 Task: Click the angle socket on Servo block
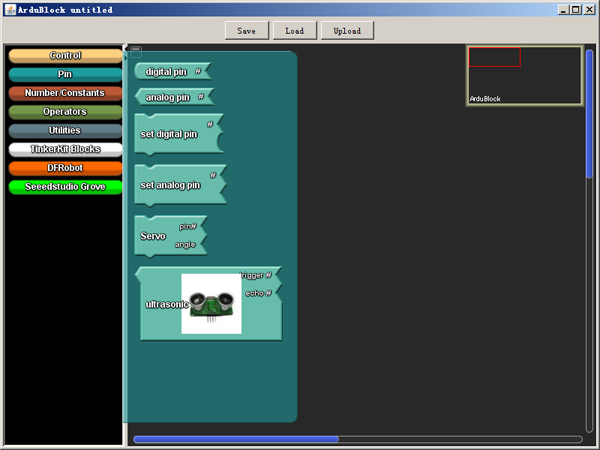pyautogui.click(x=186, y=245)
